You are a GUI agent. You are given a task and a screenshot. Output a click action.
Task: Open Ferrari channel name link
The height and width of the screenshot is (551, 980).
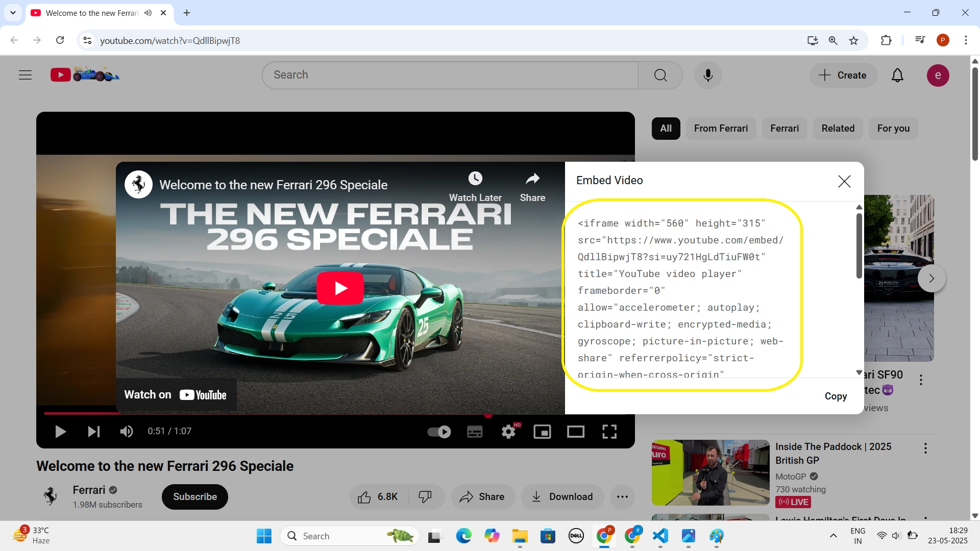(89, 490)
